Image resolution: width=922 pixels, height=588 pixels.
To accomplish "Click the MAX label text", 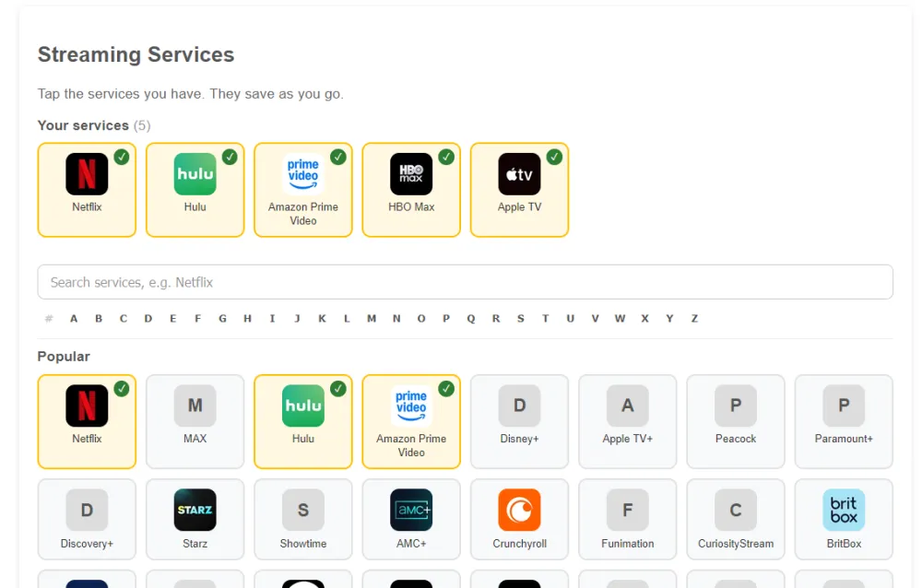I will click(x=195, y=439).
